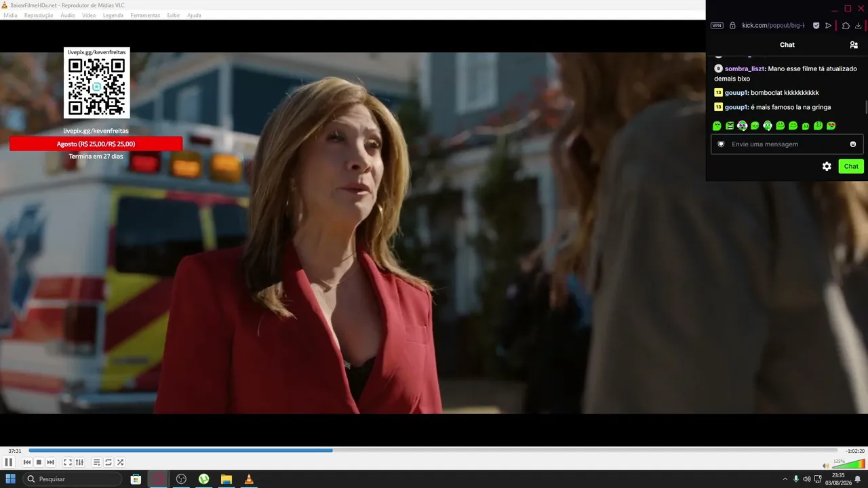The width and height of the screenshot is (868, 488).
Task: Select the first green emote
Action: [x=717, y=126]
